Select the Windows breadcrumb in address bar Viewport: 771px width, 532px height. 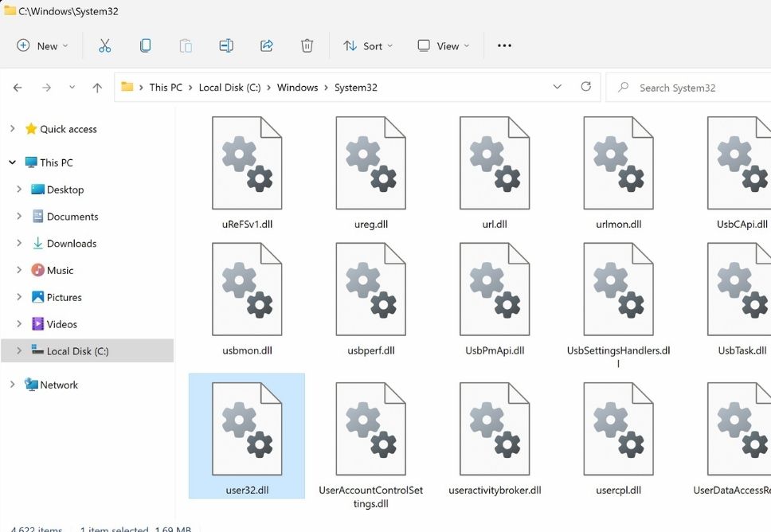point(297,87)
